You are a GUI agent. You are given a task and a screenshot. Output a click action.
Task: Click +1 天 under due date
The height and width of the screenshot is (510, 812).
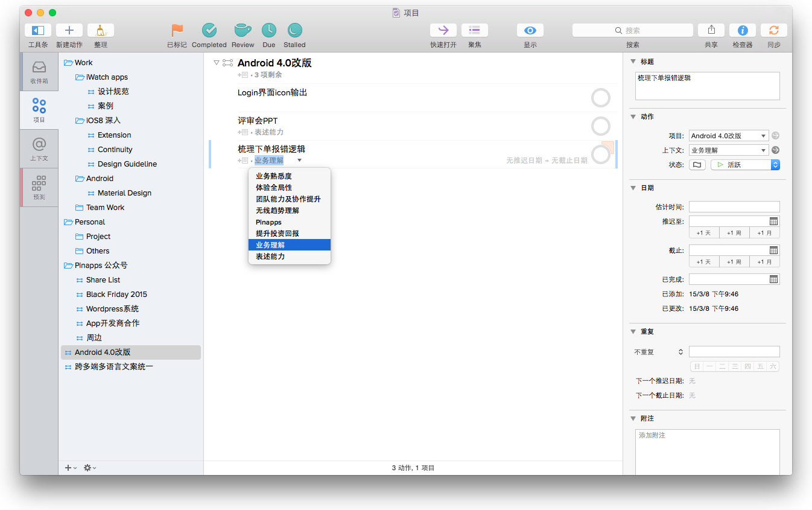(704, 262)
